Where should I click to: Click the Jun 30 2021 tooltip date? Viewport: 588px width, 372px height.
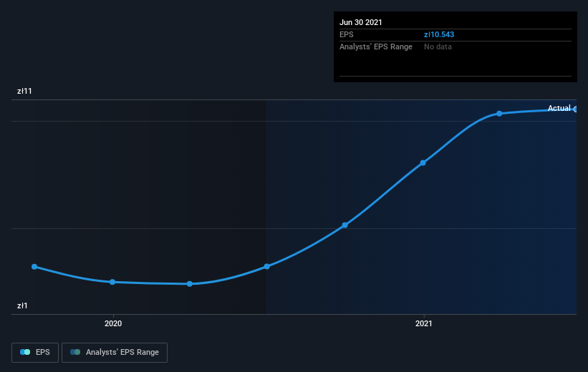(361, 22)
